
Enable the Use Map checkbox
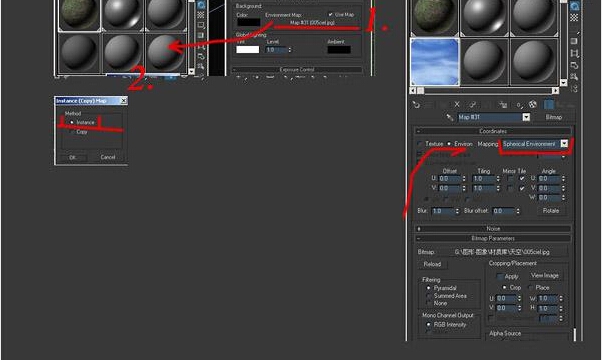tap(330, 15)
